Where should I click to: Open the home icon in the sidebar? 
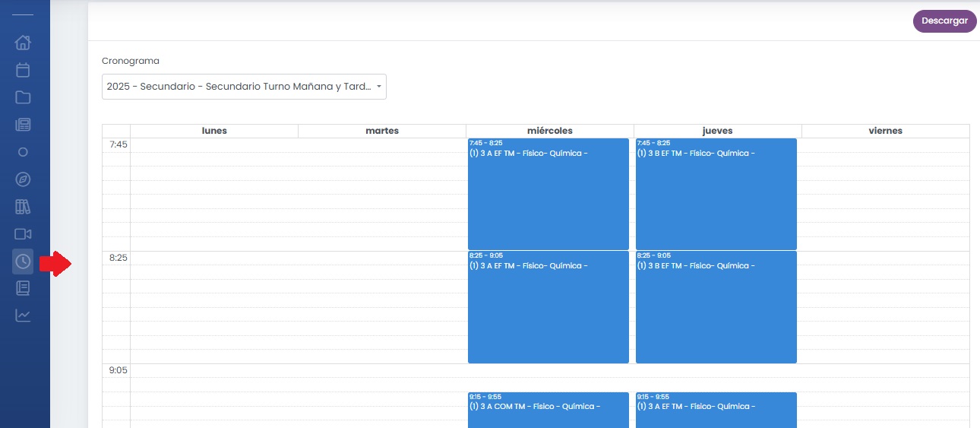pos(23,43)
